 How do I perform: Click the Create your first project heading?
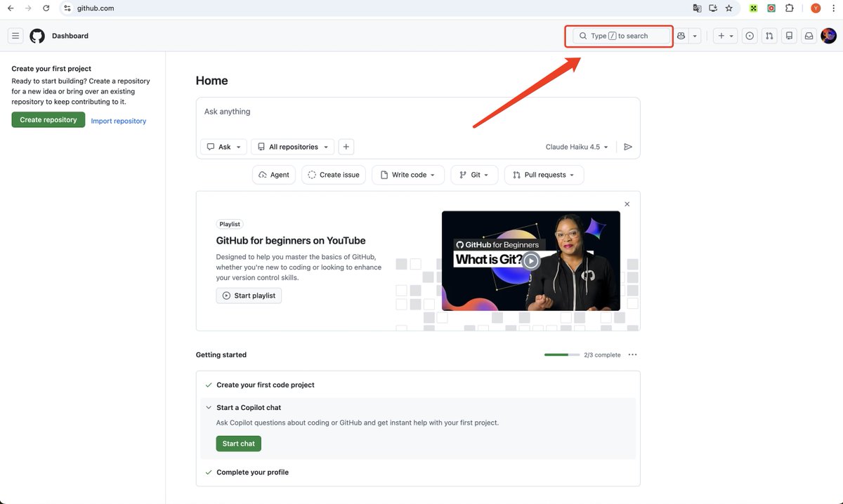click(x=51, y=69)
